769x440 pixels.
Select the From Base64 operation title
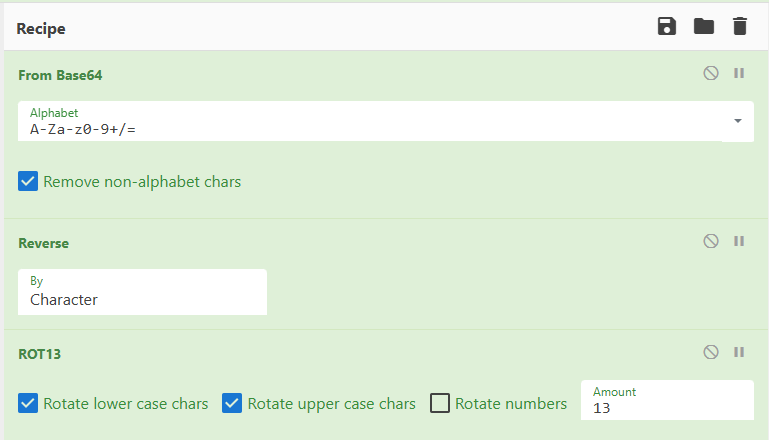(60, 75)
